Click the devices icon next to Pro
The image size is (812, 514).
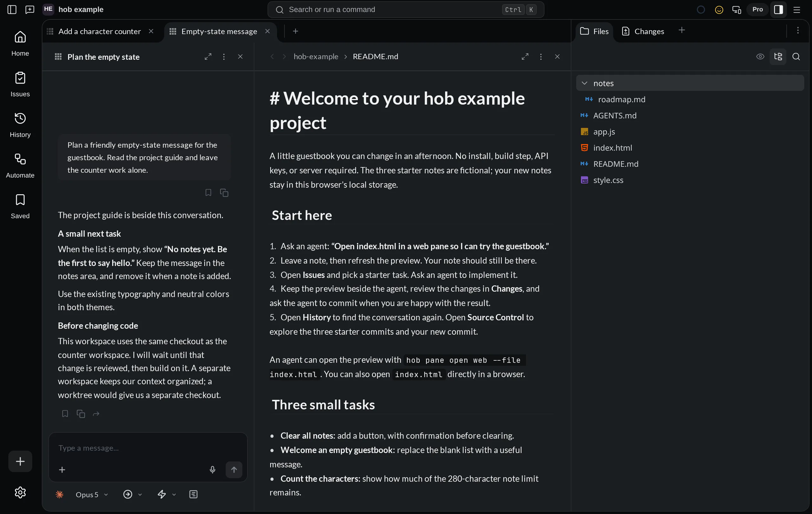(x=737, y=10)
